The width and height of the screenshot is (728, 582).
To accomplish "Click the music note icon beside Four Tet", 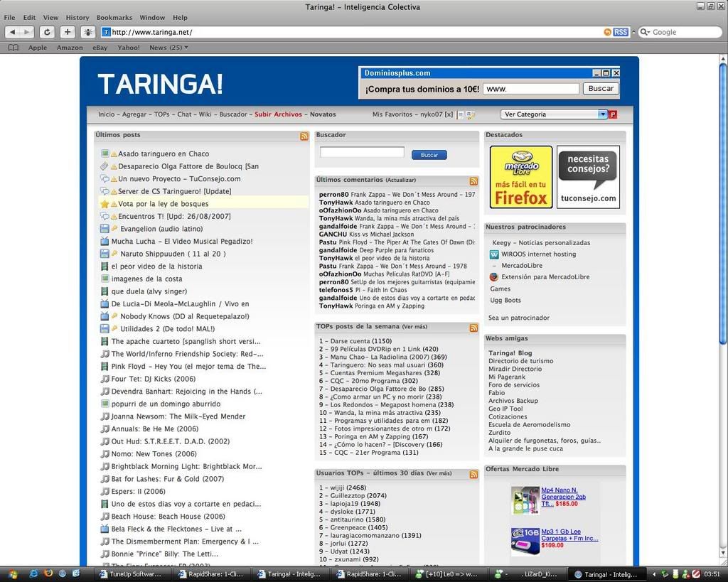I will coord(105,379).
